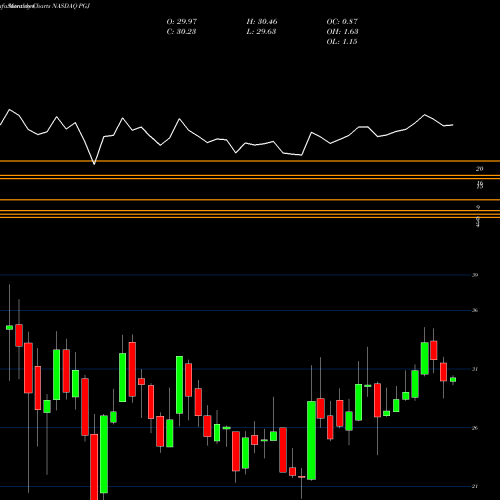Click the OL: 1.15 reading
The image size is (500, 500).
342,42
